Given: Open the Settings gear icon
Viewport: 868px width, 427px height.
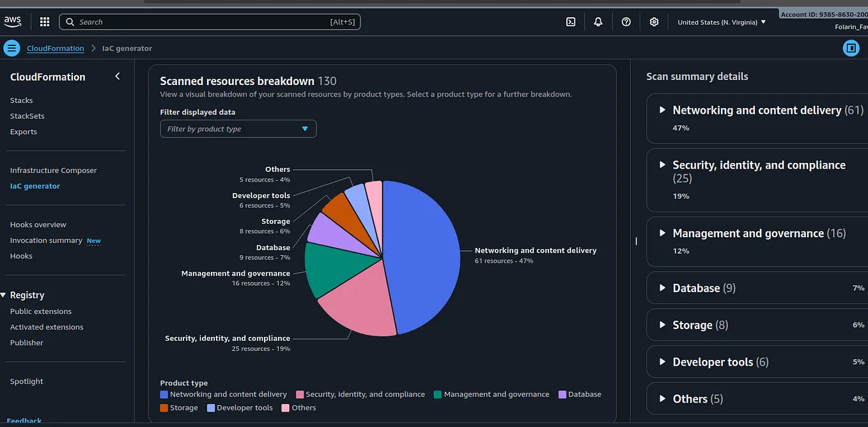Looking at the screenshot, I should coord(654,21).
